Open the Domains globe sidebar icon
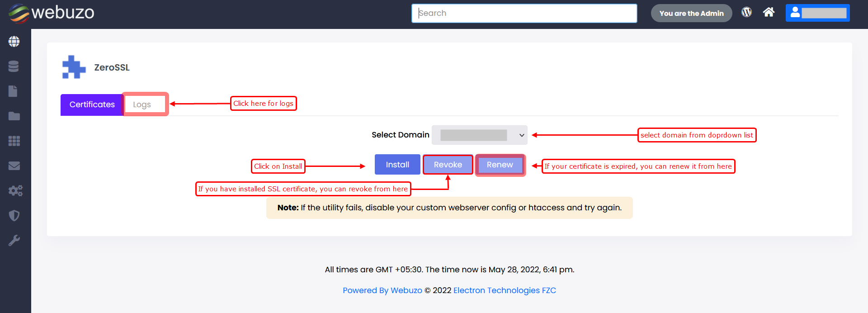 (x=14, y=42)
